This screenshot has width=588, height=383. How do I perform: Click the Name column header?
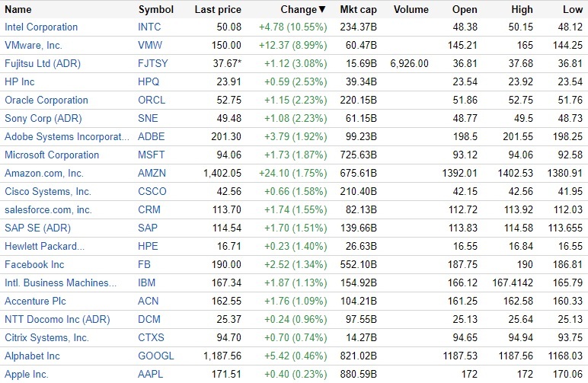tap(18, 10)
